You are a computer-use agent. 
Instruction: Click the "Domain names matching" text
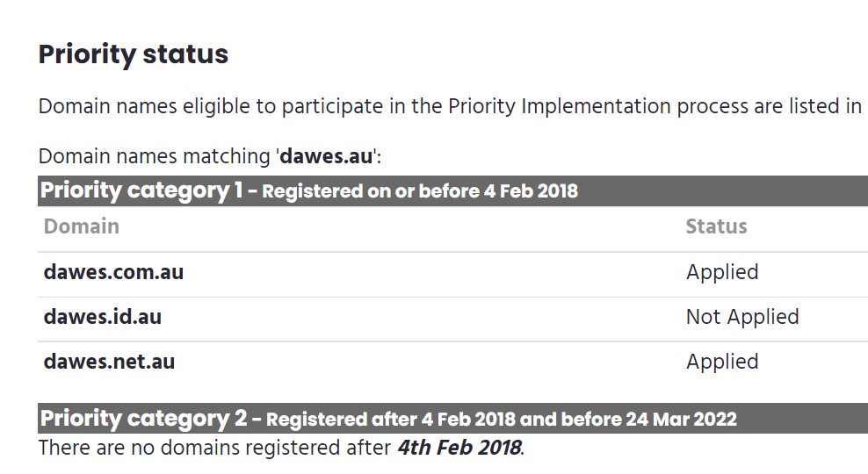click(x=154, y=157)
